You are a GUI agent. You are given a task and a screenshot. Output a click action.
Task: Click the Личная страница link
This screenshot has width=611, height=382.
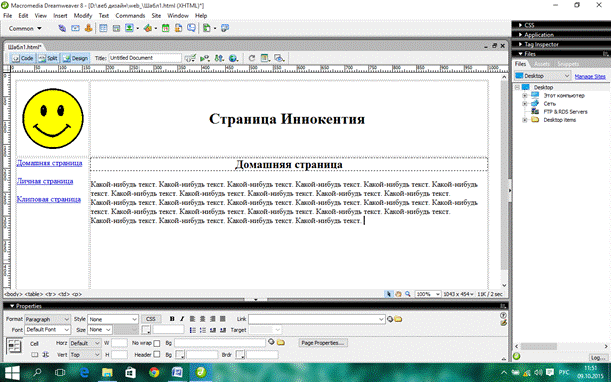pos(45,181)
